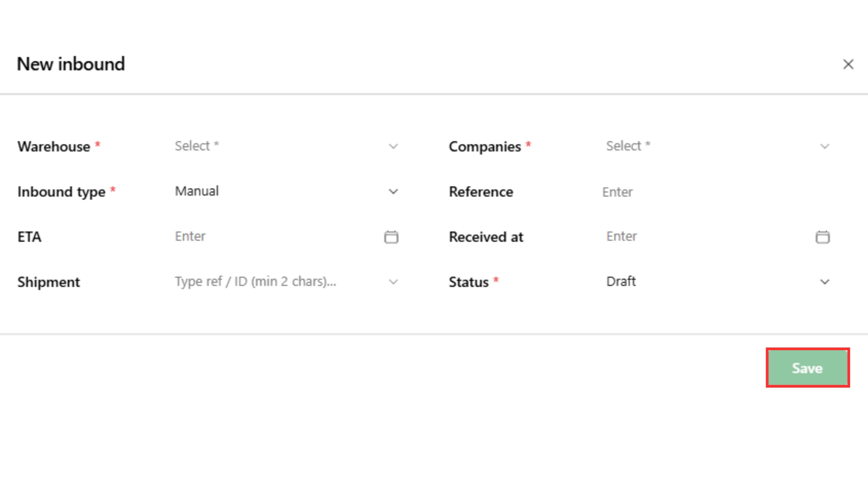
Task: Change the Status from Draft
Action: click(x=621, y=282)
